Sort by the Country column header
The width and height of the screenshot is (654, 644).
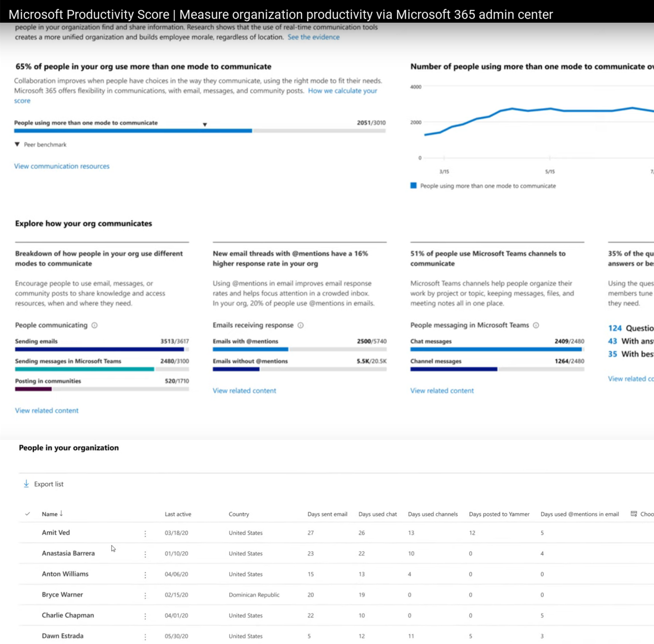[239, 514]
